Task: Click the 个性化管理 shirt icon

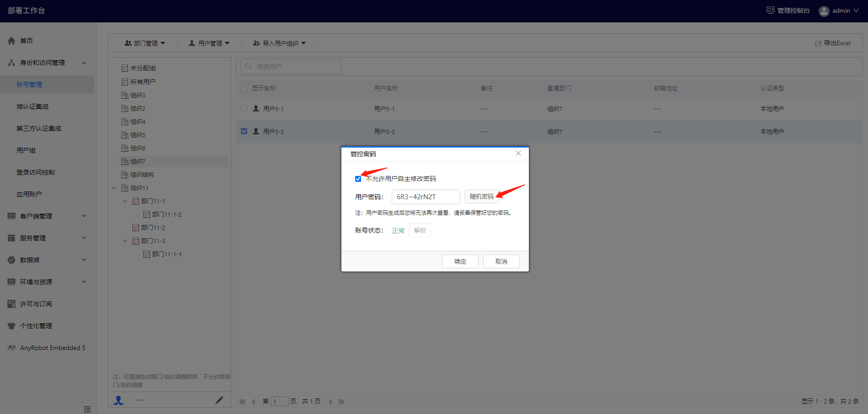Action: (11, 326)
